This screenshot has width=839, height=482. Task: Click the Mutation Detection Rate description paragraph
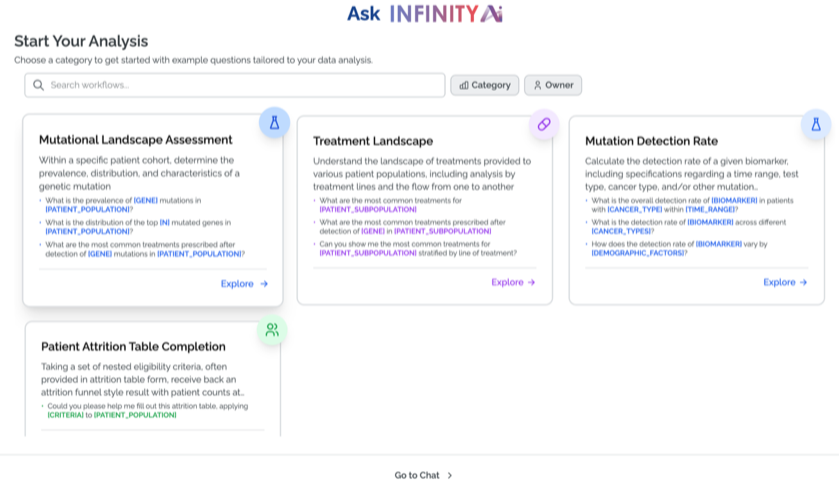tap(691, 174)
